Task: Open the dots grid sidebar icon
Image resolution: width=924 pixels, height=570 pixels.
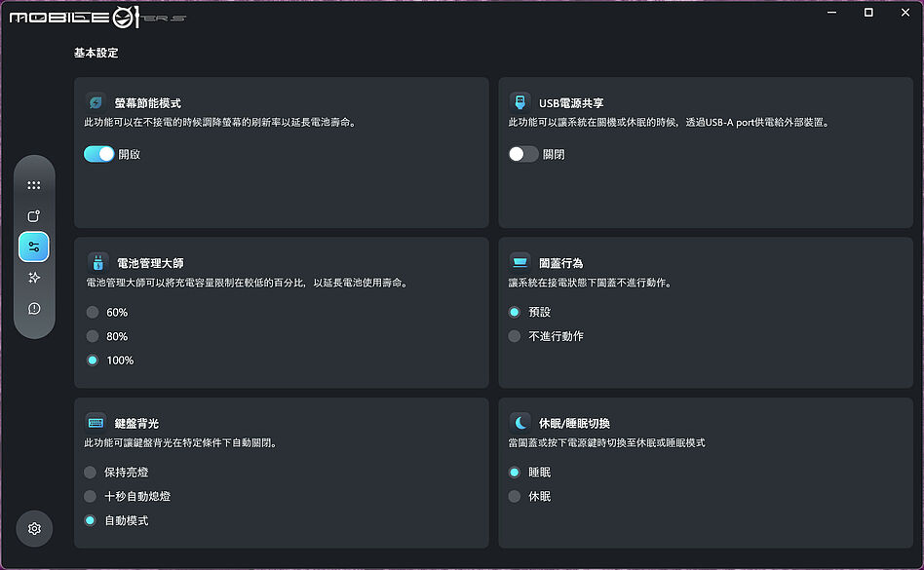Action: 34,185
